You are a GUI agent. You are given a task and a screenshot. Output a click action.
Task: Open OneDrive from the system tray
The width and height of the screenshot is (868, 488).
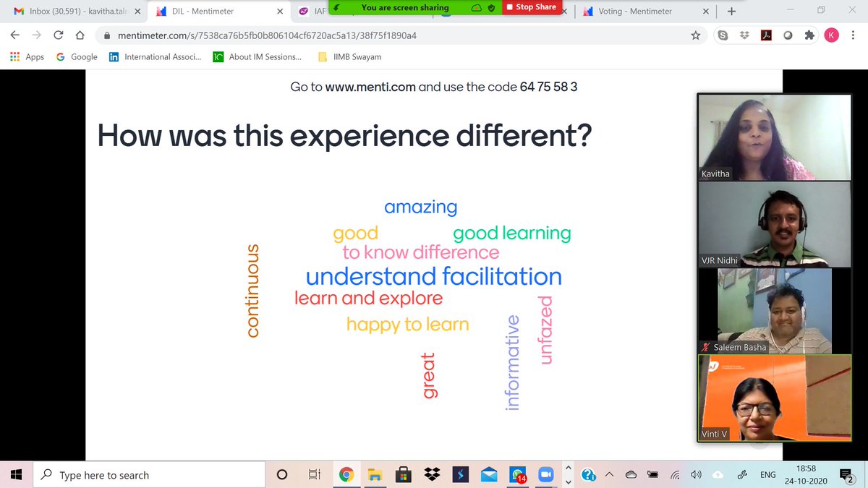[x=631, y=475]
